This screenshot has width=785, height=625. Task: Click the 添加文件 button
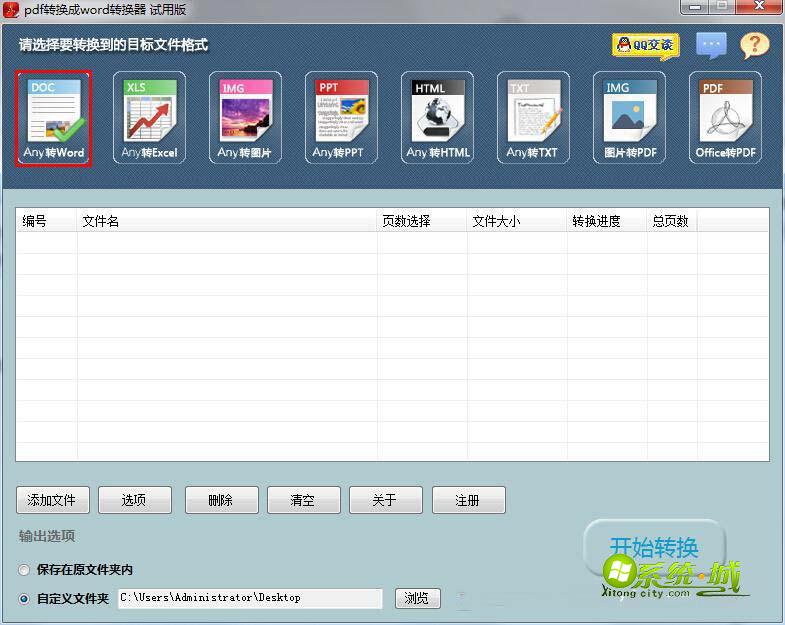pyautogui.click(x=53, y=500)
